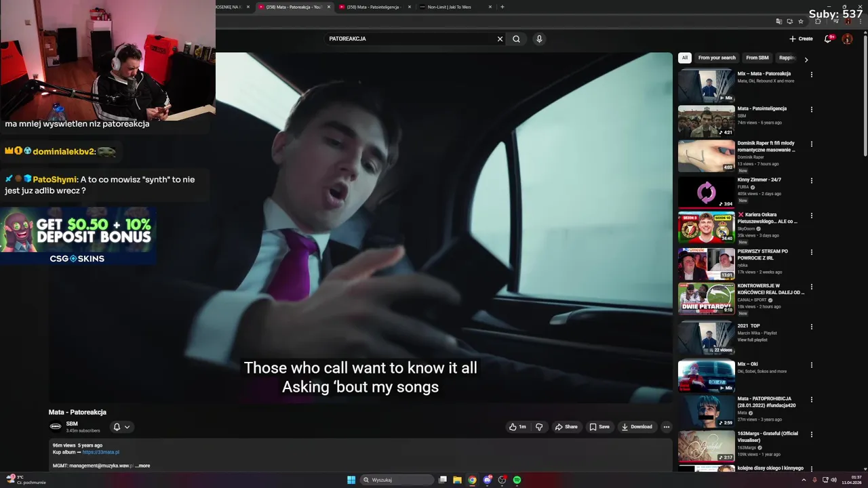The height and width of the screenshot is (488, 868).
Task: Open options menu for KONTROWERSJE W KOŃCÓWCE video
Action: pyautogui.click(x=812, y=287)
